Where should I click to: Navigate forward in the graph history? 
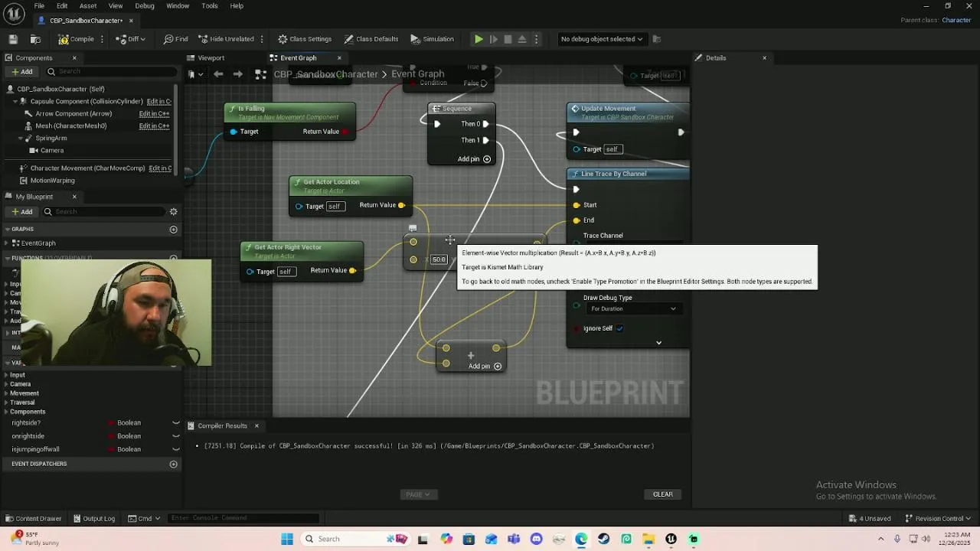click(x=237, y=74)
